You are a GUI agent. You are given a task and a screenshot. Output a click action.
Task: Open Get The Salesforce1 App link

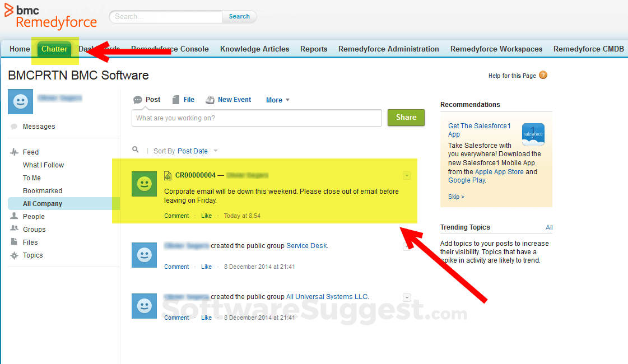[480, 130]
